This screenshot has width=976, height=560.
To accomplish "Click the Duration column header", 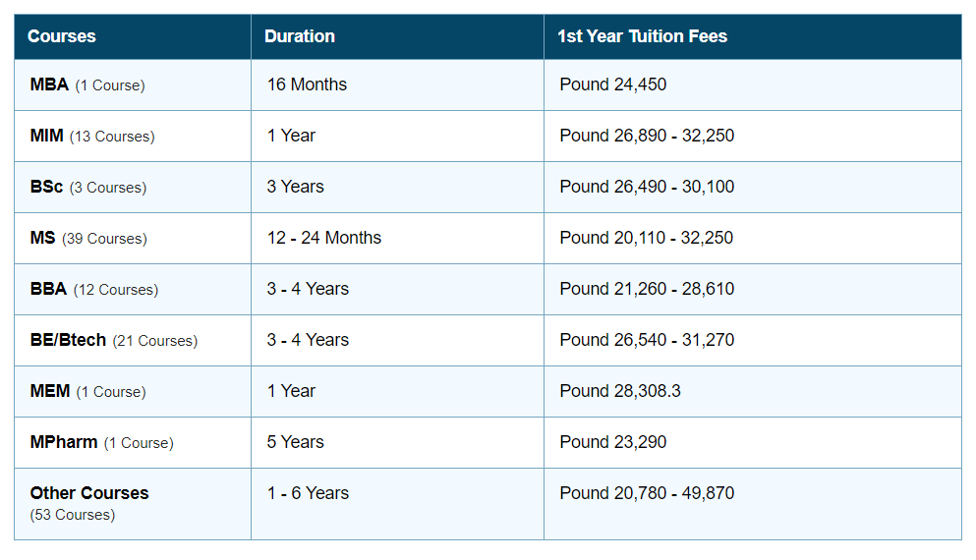I will pyautogui.click(x=300, y=36).
